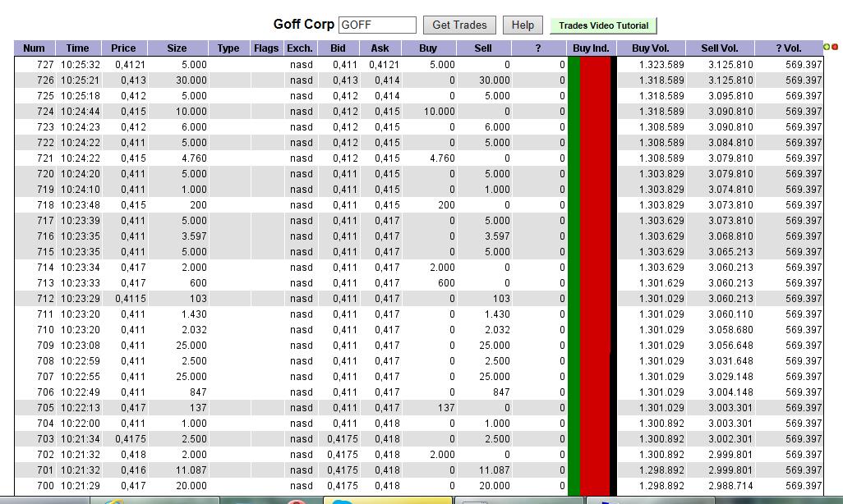Viewport: 843px width, 504px height.
Task: Click Size 11.087 in row 701
Action: [x=191, y=470]
